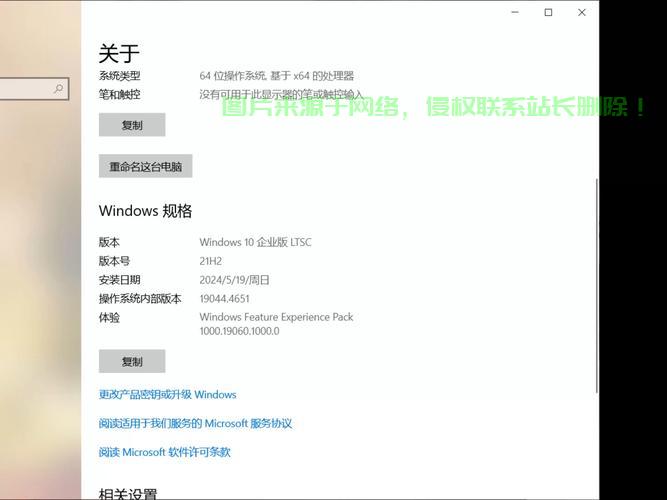Screen dimensions: 667x500
Task: Click the 复制 button below 笔和触控
Action: click(132, 125)
